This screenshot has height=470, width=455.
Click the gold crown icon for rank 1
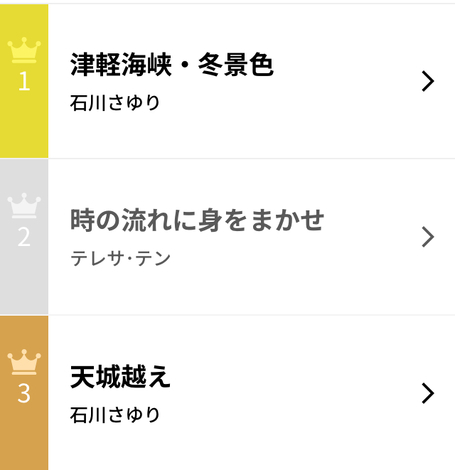[24, 50]
